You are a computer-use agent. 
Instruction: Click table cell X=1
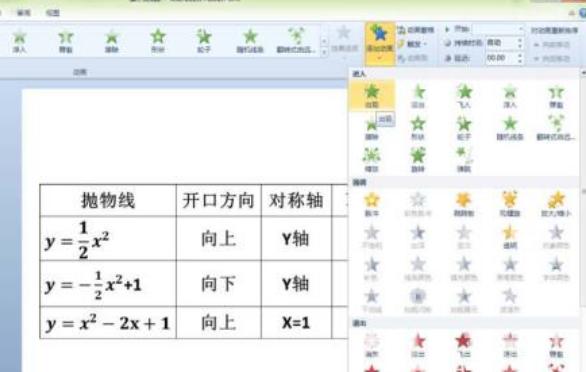tap(296, 323)
